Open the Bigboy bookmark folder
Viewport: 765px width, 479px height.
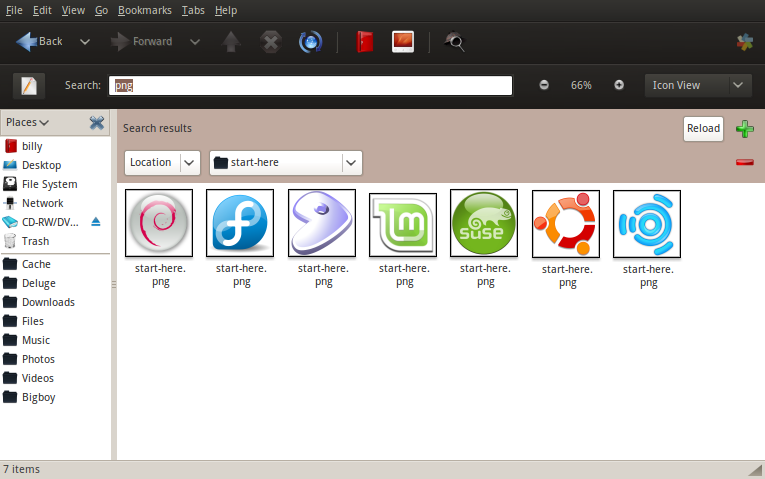pos(56,398)
